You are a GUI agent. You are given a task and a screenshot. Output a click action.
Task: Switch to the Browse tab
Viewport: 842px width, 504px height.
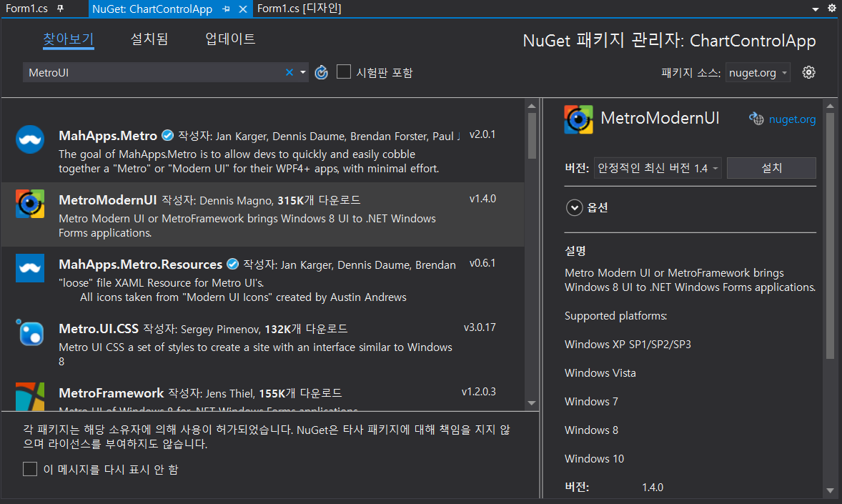68,39
